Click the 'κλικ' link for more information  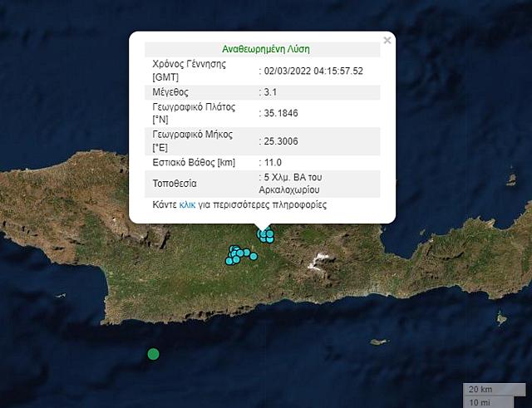click(x=187, y=204)
